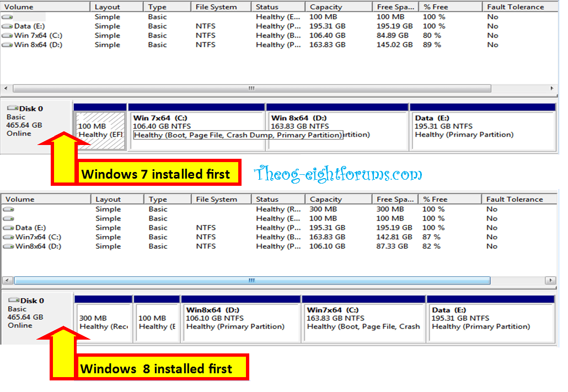Click the '87 %' free percentage cell
This screenshot has width=568, height=392.
coord(431,237)
